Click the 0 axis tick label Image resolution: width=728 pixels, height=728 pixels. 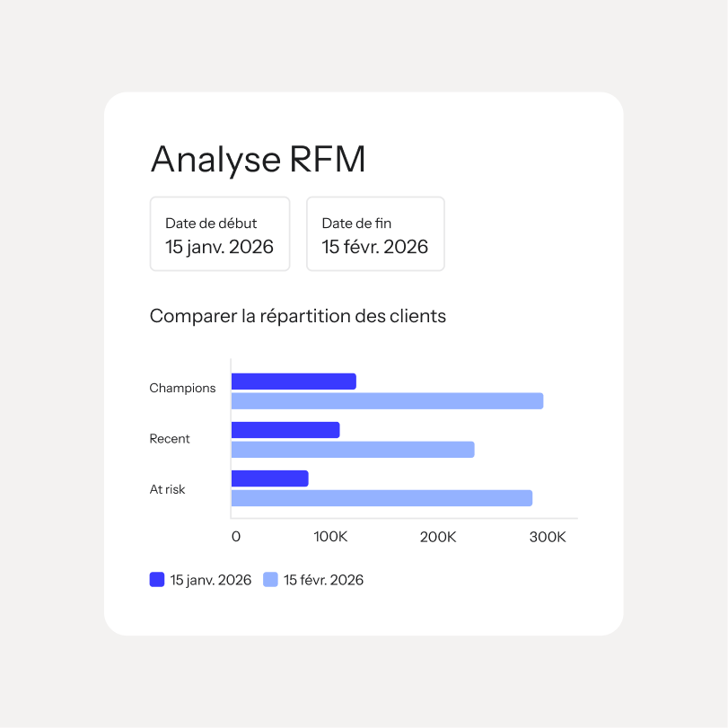[236, 537]
